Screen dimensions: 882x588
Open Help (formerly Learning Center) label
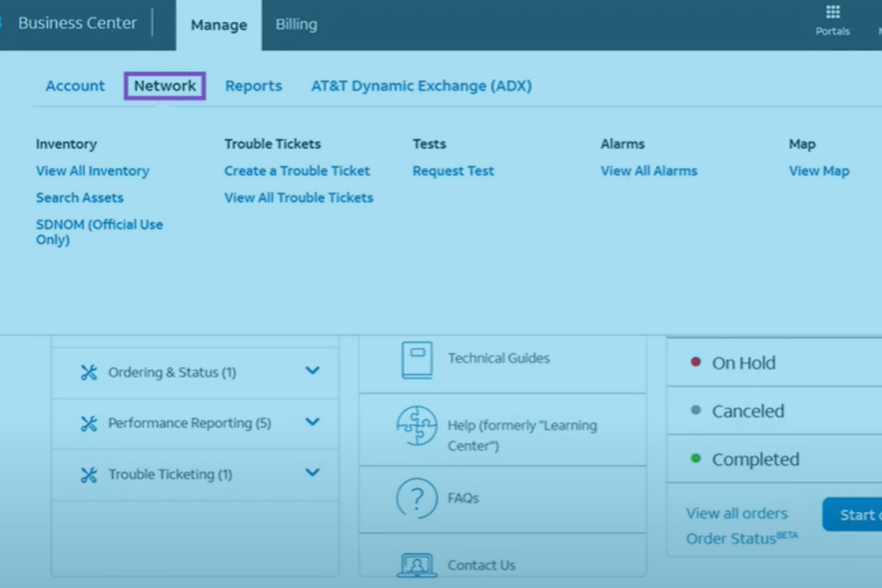pyautogui.click(x=522, y=436)
